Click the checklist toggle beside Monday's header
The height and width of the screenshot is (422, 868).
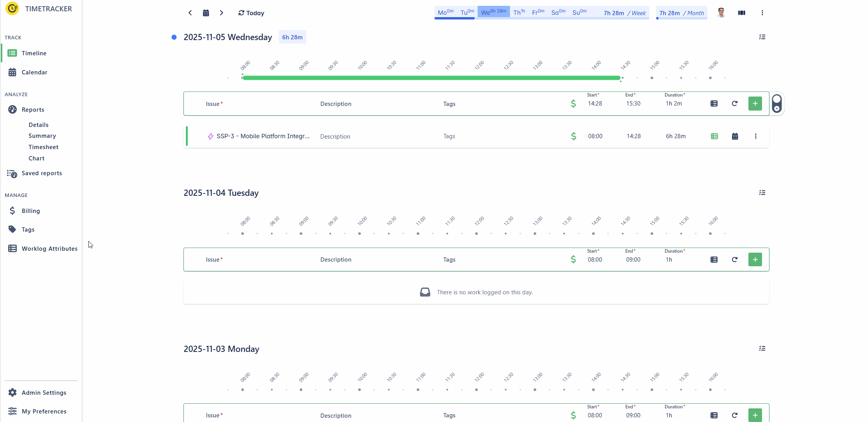click(762, 348)
